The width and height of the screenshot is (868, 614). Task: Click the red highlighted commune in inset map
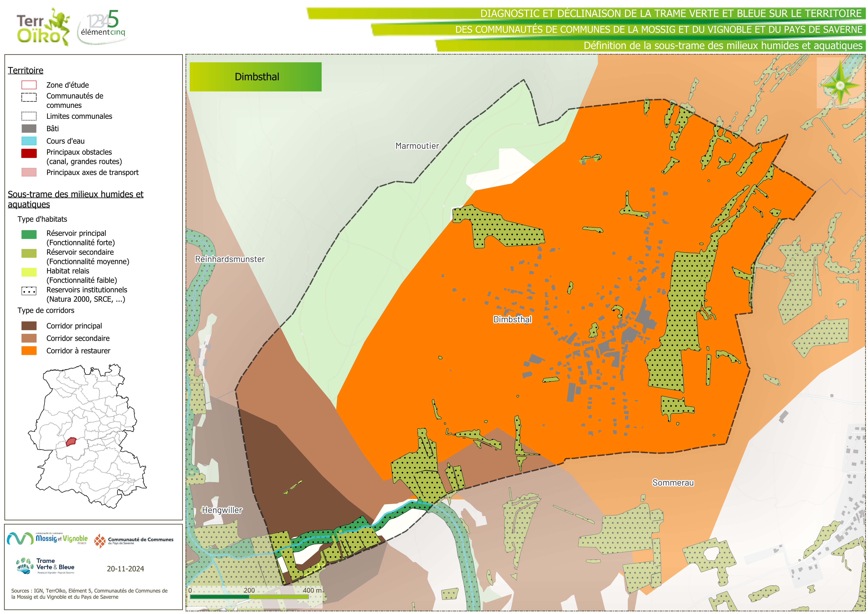[71, 442]
